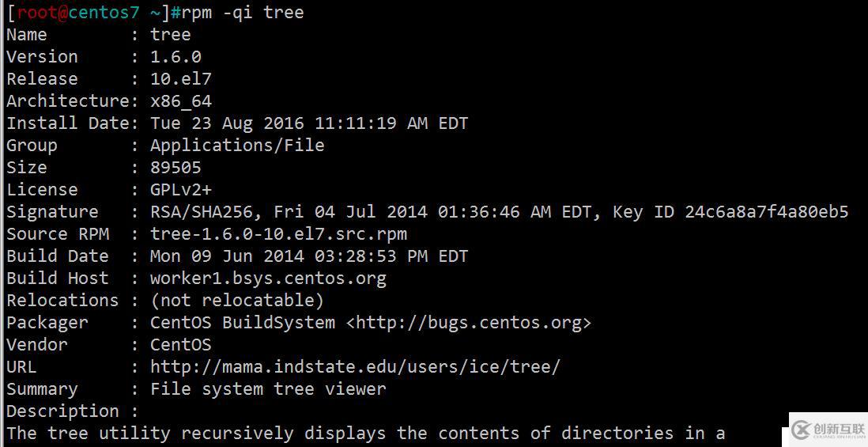Click the typed command rpm -qi tree
This screenshot has width=868, height=447.
pyautogui.click(x=243, y=12)
